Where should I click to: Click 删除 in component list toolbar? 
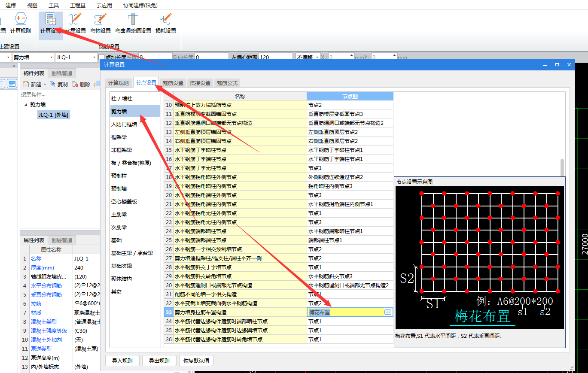[x=81, y=85]
